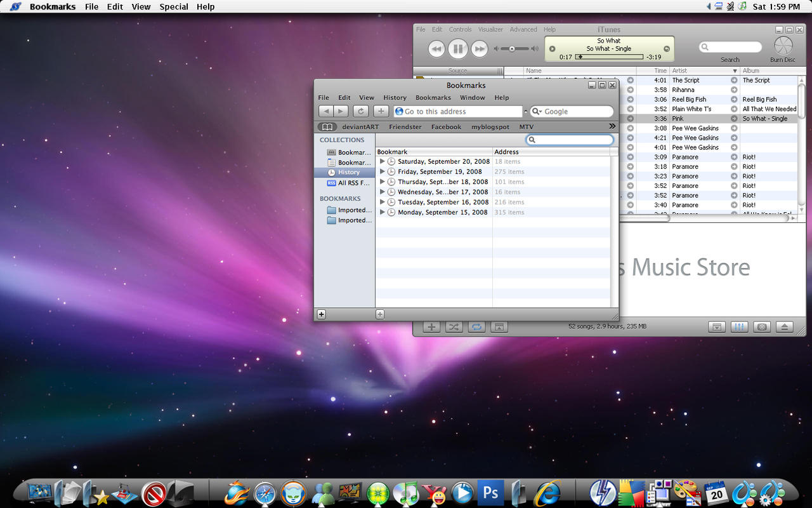The width and height of the screenshot is (812, 508).
Task: Open iTunes icon in the dock
Action: (x=405, y=493)
